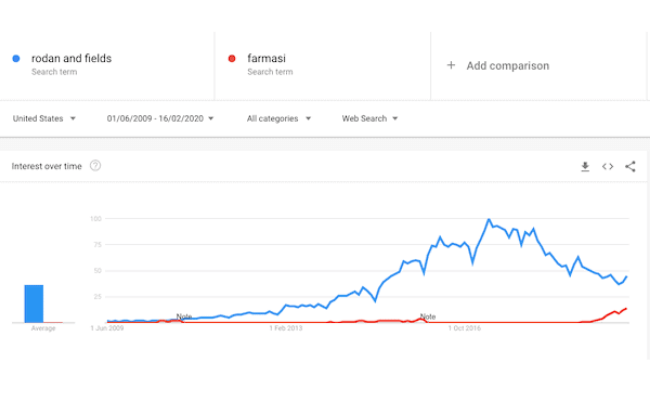
Task: Open the embed code icon
Action: (608, 167)
